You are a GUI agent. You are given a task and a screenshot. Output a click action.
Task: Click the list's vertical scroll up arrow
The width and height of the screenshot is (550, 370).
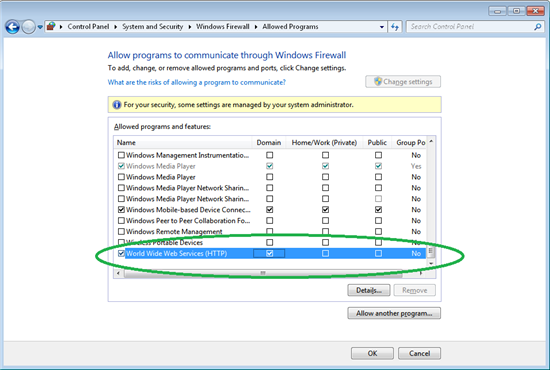431,141
